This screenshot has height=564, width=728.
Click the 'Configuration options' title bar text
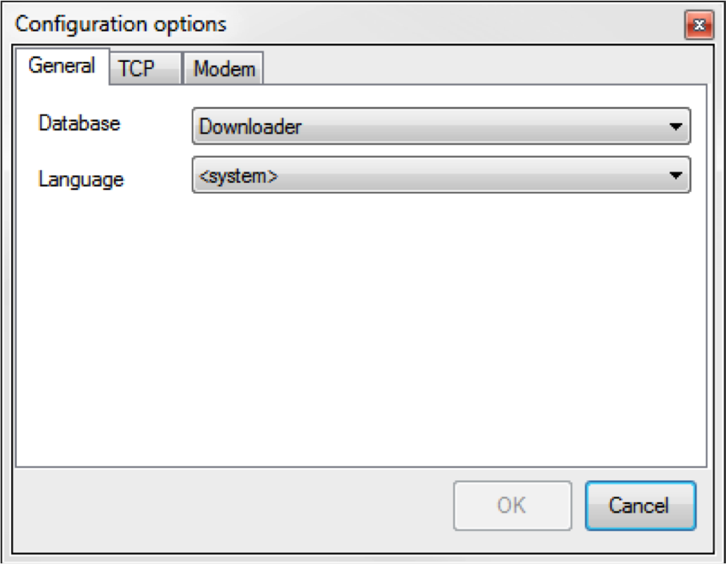122,24
